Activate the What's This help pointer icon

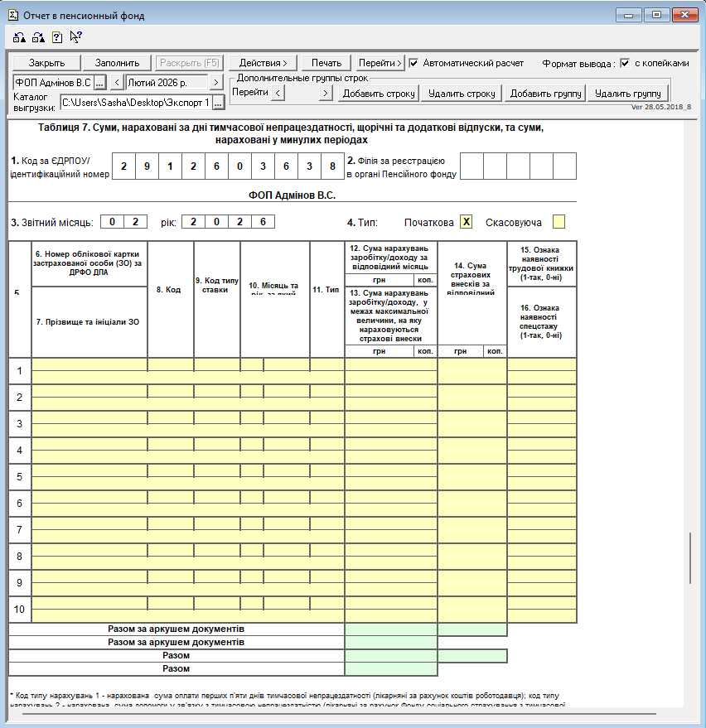point(75,36)
